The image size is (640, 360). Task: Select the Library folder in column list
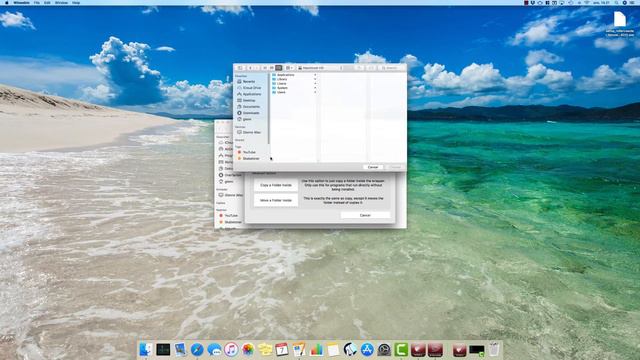point(282,79)
